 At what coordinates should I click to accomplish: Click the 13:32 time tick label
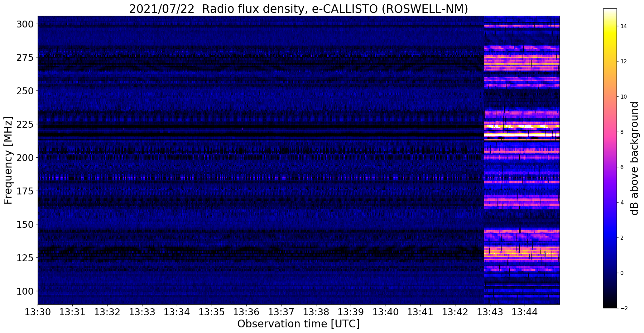pos(107,312)
